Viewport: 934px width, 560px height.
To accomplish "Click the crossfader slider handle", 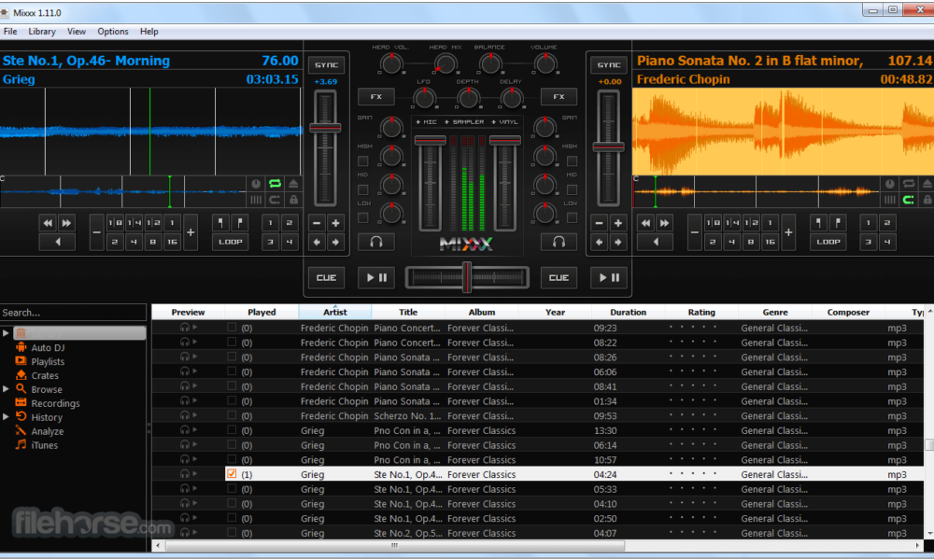I will pyautogui.click(x=467, y=277).
